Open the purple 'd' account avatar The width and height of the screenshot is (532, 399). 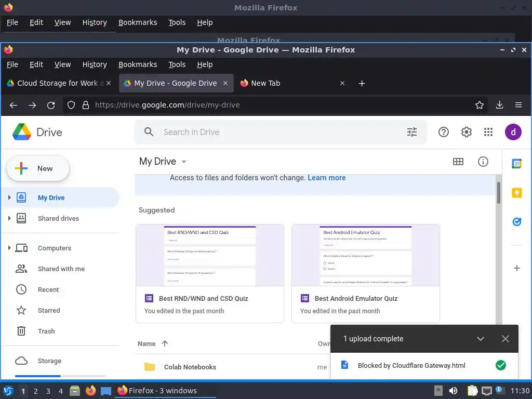[513, 132]
